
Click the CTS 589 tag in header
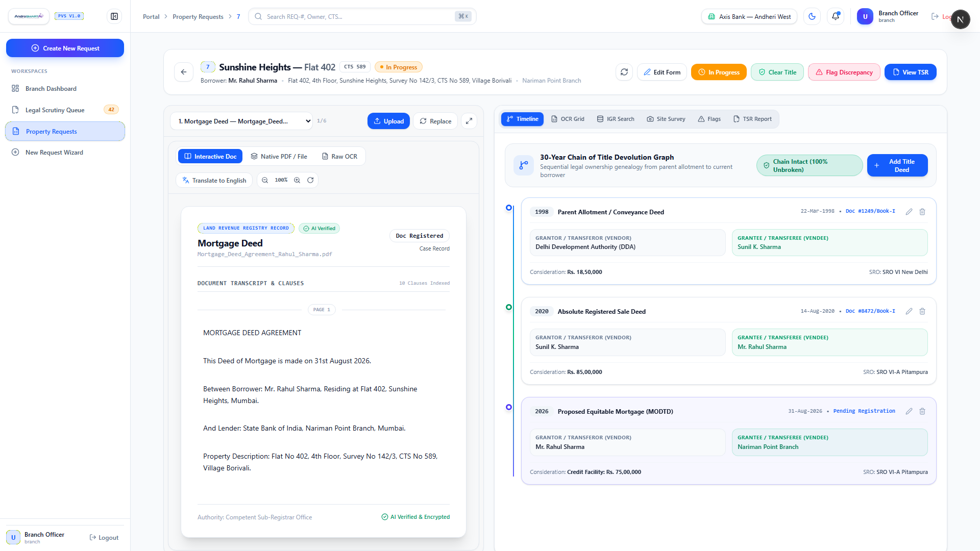[355, 67]
